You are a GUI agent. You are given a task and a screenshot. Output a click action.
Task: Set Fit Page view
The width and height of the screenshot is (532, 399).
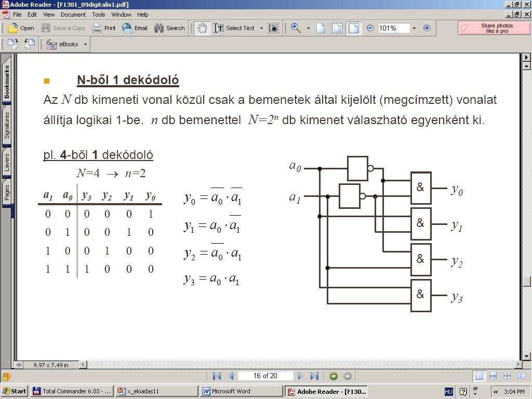(x=337, y=28)
